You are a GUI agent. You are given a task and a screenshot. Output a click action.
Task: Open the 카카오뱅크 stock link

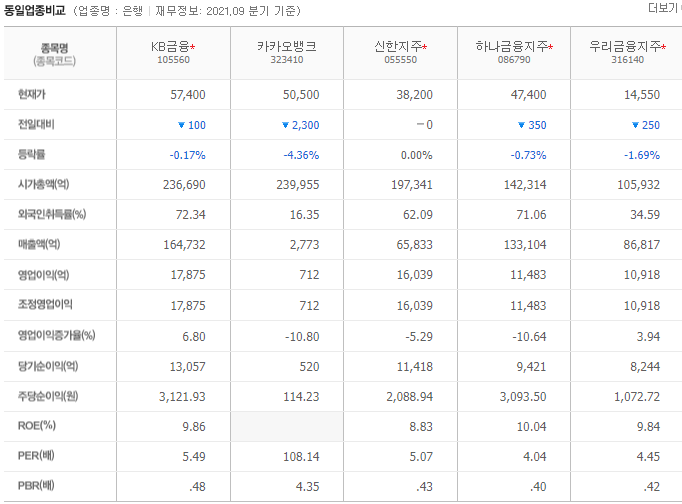click(x=287, y=46)
